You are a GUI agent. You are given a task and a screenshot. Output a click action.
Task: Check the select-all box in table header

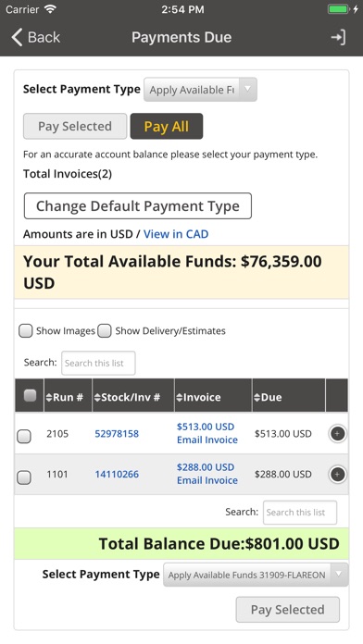click(x=30, y=395)
